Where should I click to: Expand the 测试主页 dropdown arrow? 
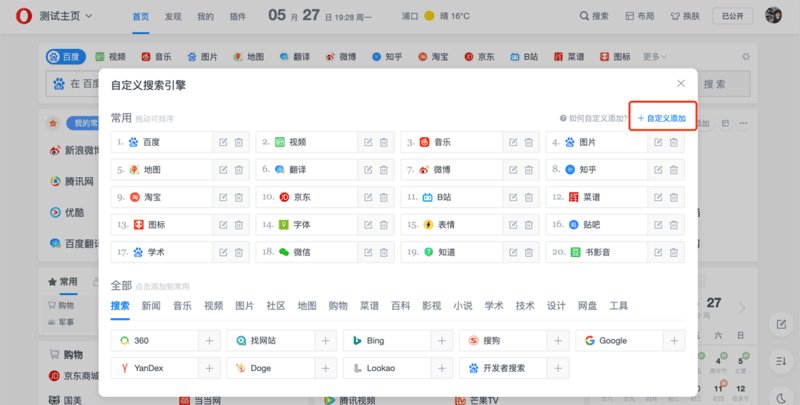point(89,16)
